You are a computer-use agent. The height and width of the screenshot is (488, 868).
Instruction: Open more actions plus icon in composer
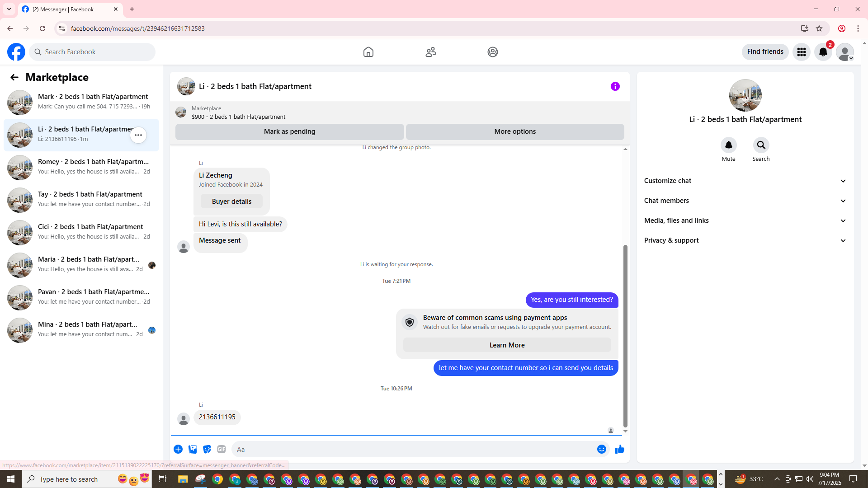coord(178,449)
